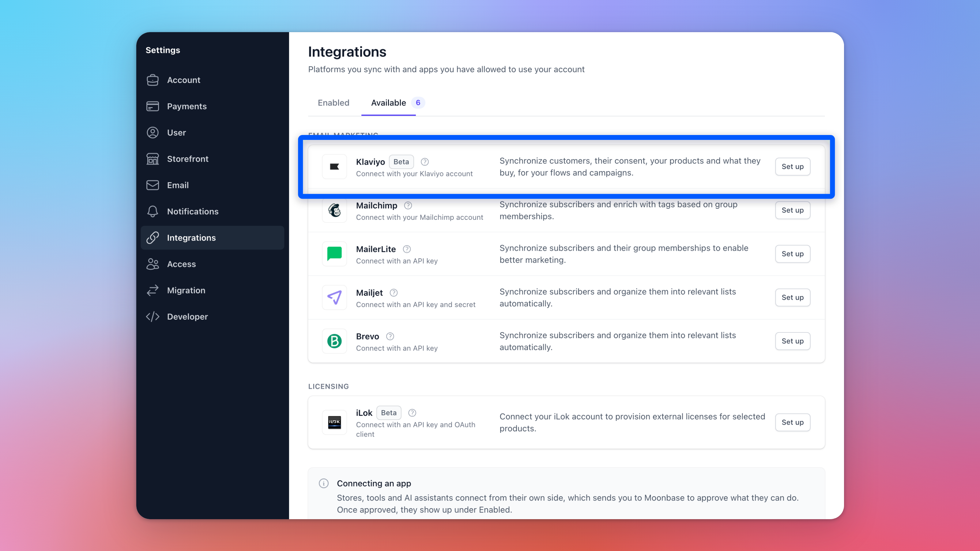The width and height of the screenshot is (980, 551).
Task: Click the Payments card icon
Action: (153, 106)
